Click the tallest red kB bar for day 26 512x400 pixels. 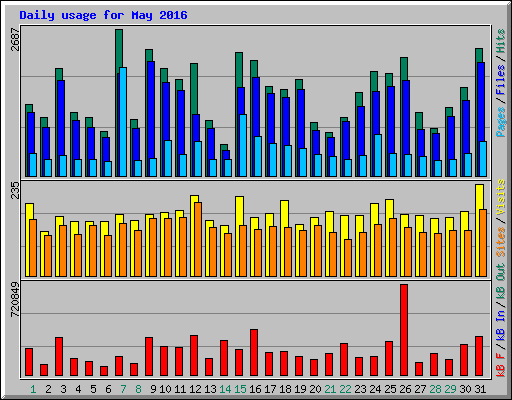coord(404,330)
